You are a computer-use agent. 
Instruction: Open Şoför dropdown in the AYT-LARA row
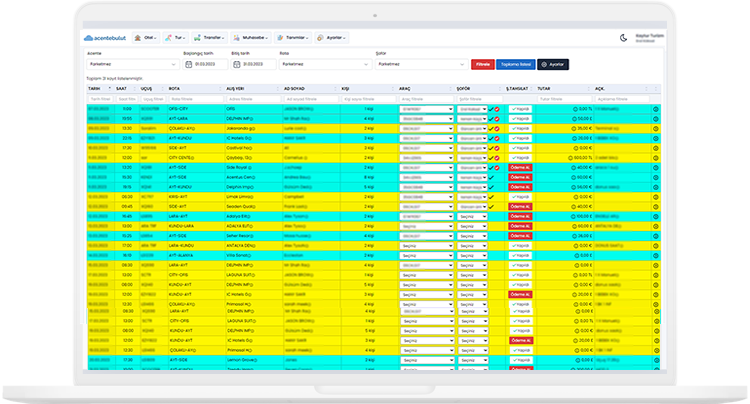coord(472,119)
